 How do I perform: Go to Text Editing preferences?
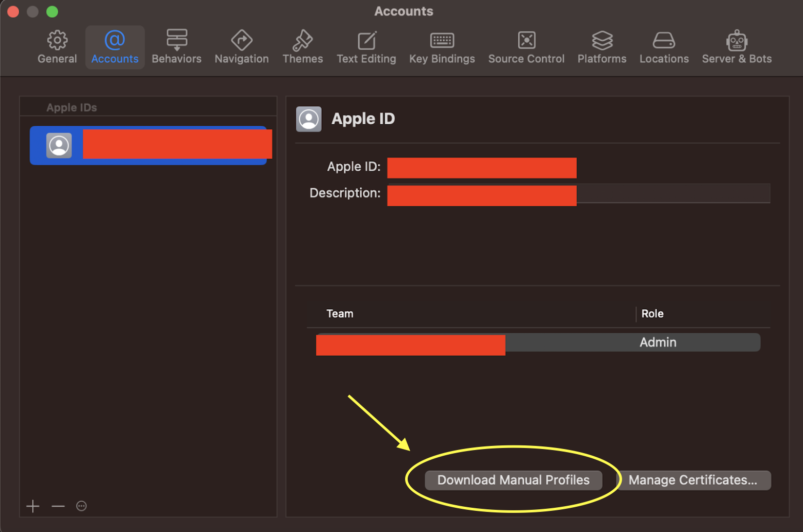(366, 47)
